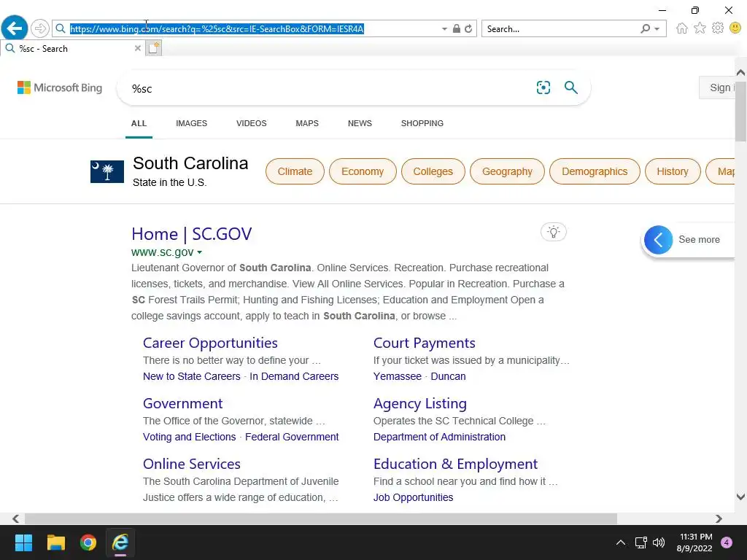This screenshot has width=747, height=560.
Task: Expand the address bar autocomplete dropdown arrow
Action: 444,29
